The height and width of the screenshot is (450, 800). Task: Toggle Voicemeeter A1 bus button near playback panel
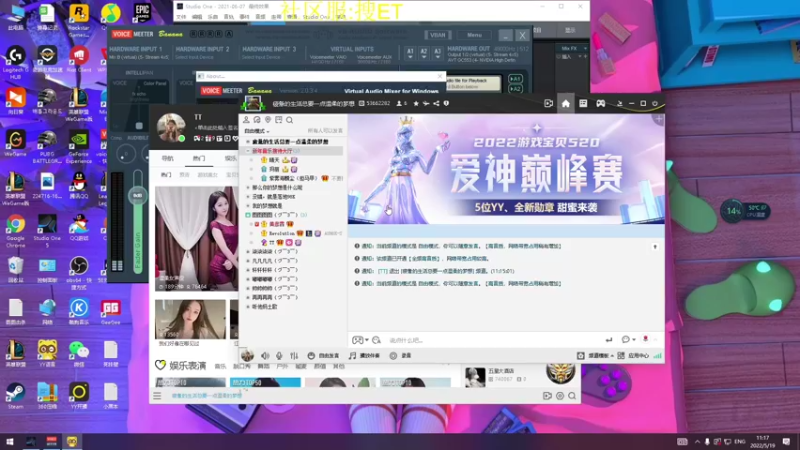pyautogui.click(x=515, y=79)
